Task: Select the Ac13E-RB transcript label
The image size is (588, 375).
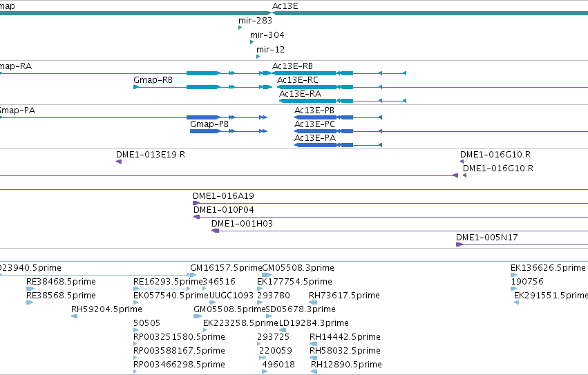Action: pos(292,66)
